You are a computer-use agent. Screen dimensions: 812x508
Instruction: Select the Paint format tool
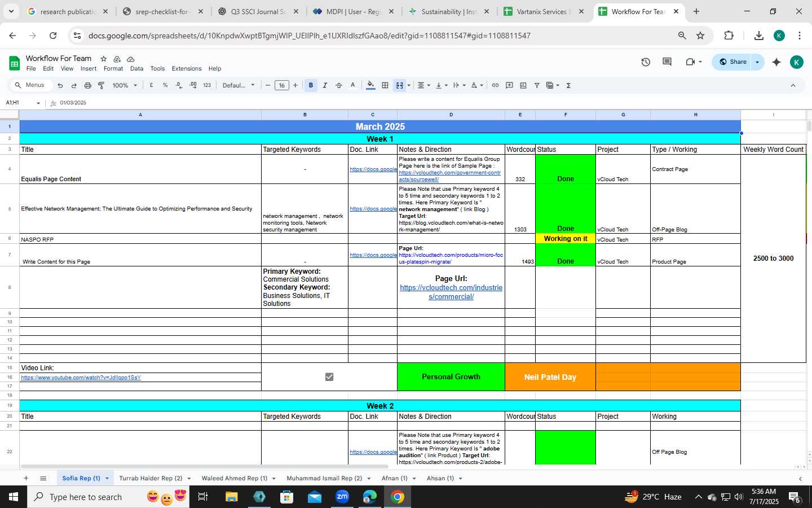pos(101,85)
